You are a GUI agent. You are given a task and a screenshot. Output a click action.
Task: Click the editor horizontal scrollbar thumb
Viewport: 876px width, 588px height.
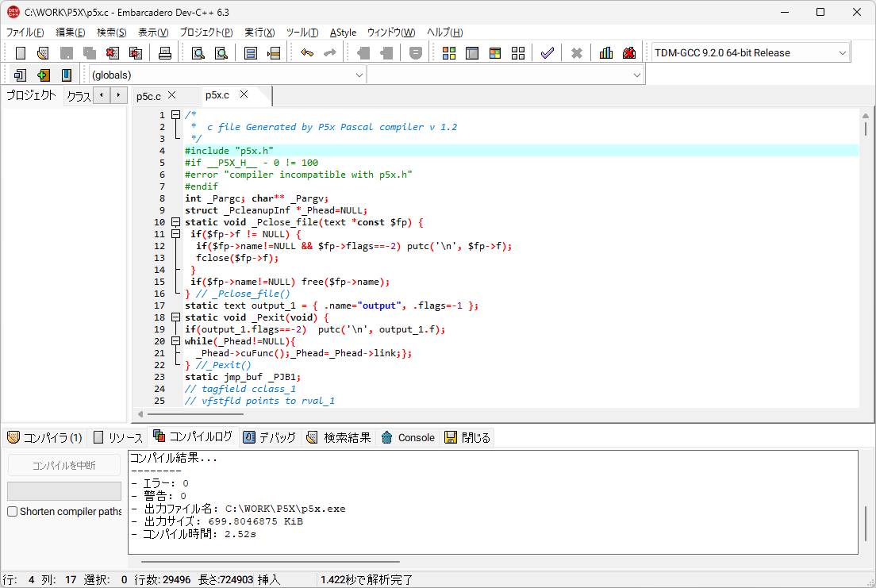pyautogui.click(x=195, y=414)
